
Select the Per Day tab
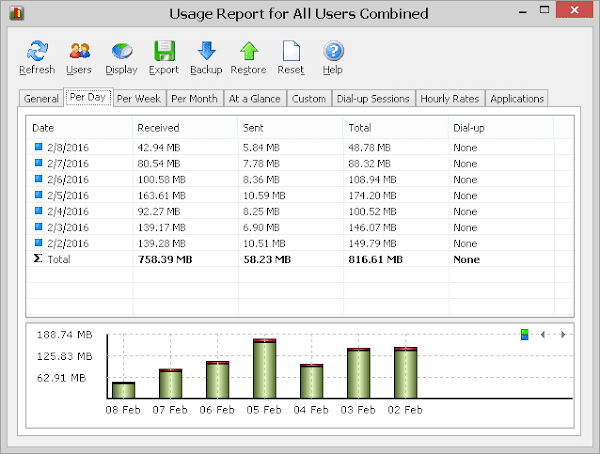[88, 97]
